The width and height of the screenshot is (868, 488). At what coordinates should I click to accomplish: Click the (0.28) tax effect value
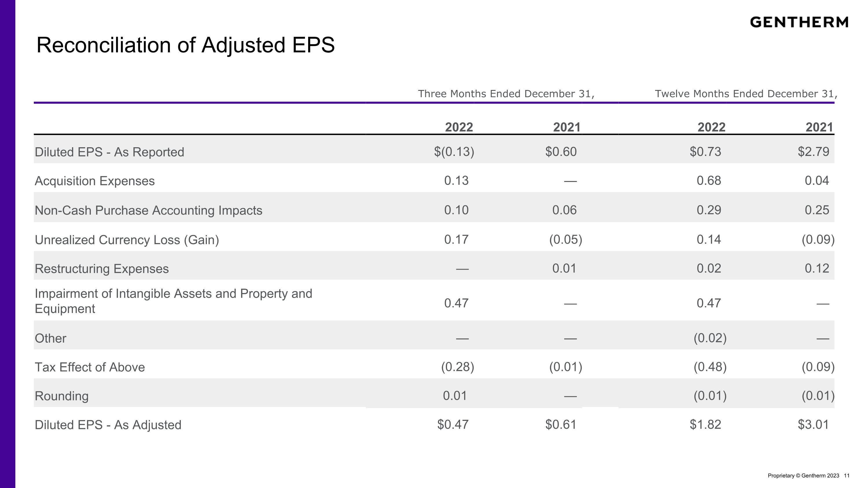(458, 367)
